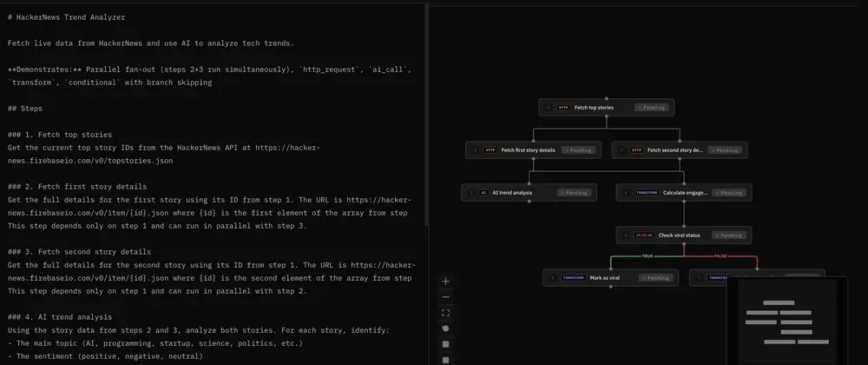The image size is (868, 365).
Task: Click the '- The main topic' bullet line
Action: 155,343
